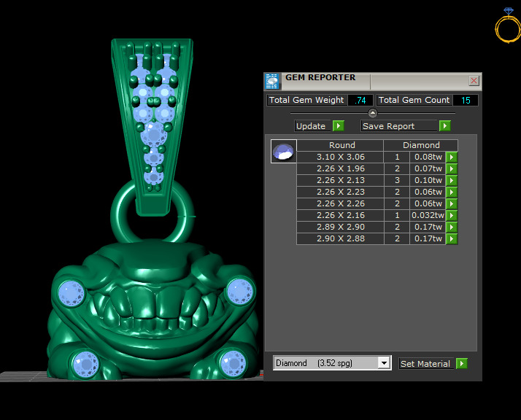
Task: Click green arrow for 2.26 X 1.96 row
Action: tap(452, 168)
